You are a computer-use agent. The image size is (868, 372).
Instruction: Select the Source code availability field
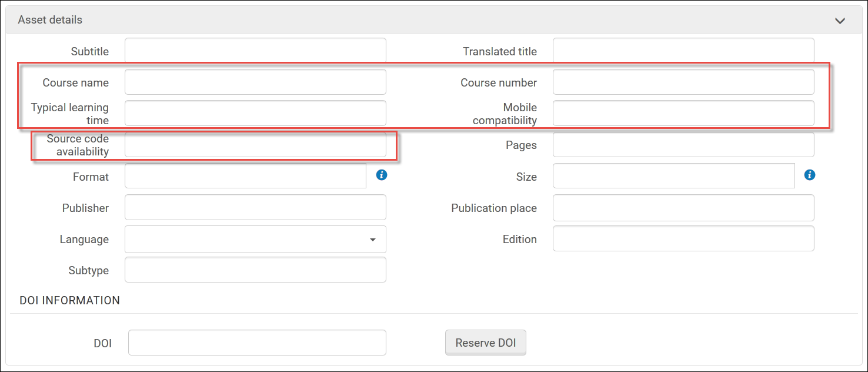click(255, 145)
